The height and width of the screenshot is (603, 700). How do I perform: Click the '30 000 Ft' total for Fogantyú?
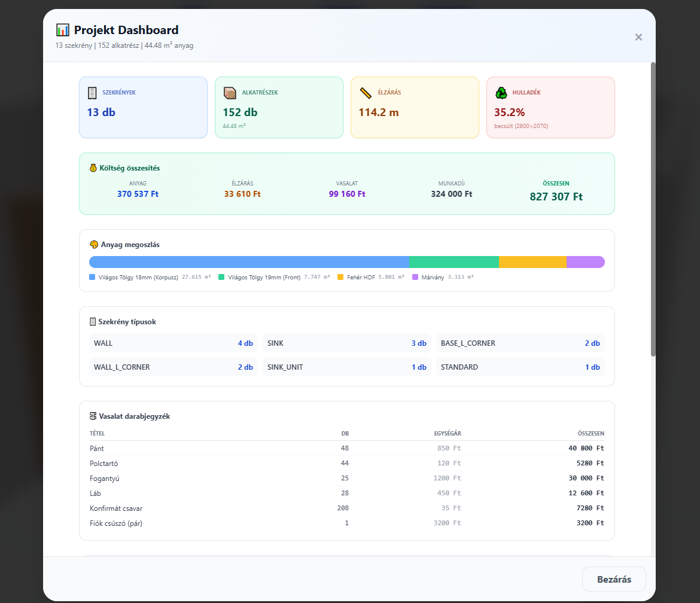586,478
